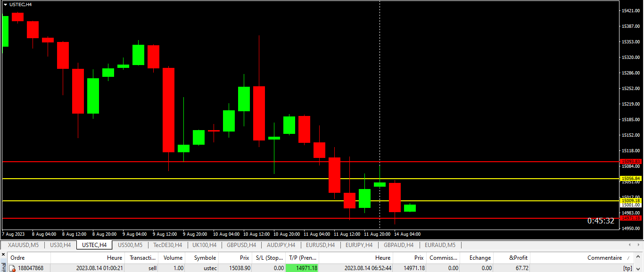
Task: Select the yellow 15009.18 price level label
Action: [x=630, y=201]
